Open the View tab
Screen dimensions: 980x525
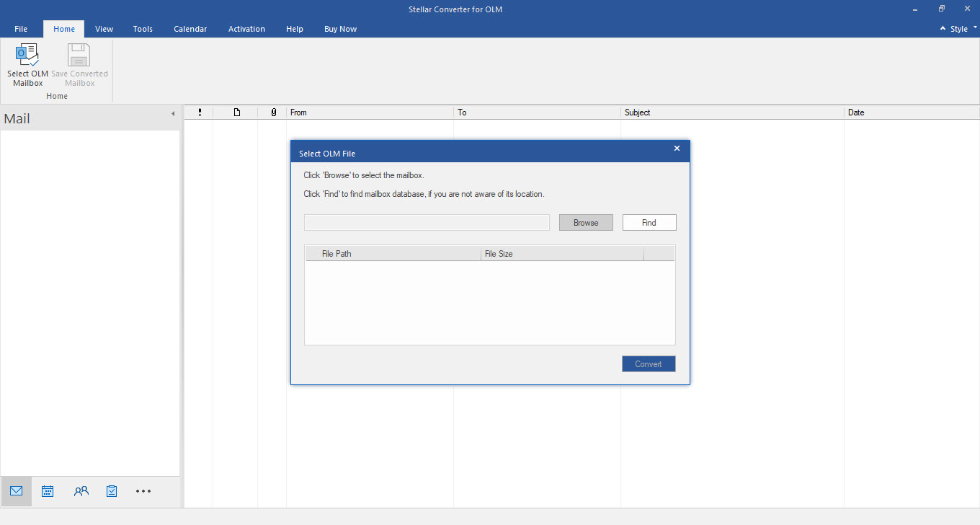pyautogui.click(x=104, y=29)
